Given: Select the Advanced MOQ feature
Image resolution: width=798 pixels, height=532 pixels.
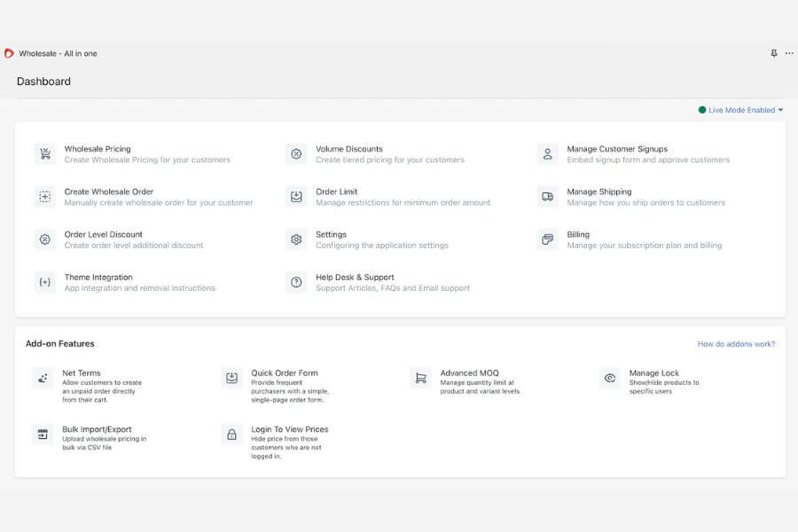Looking at the screenshot, I should 420,378.
